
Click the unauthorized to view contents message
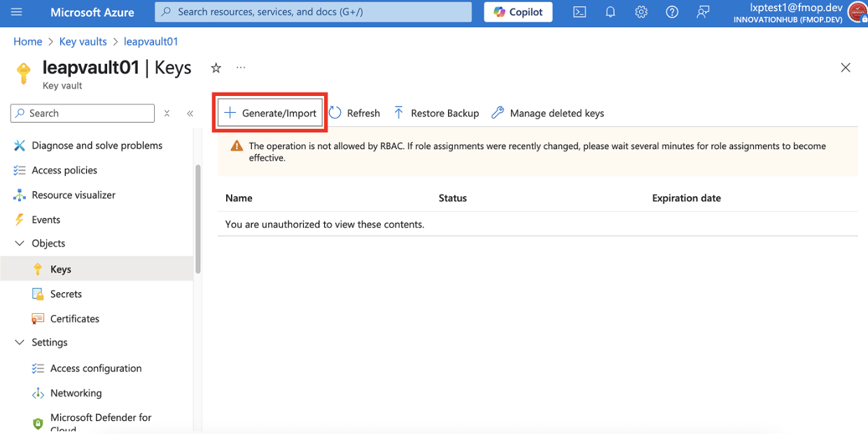point(325,224)
